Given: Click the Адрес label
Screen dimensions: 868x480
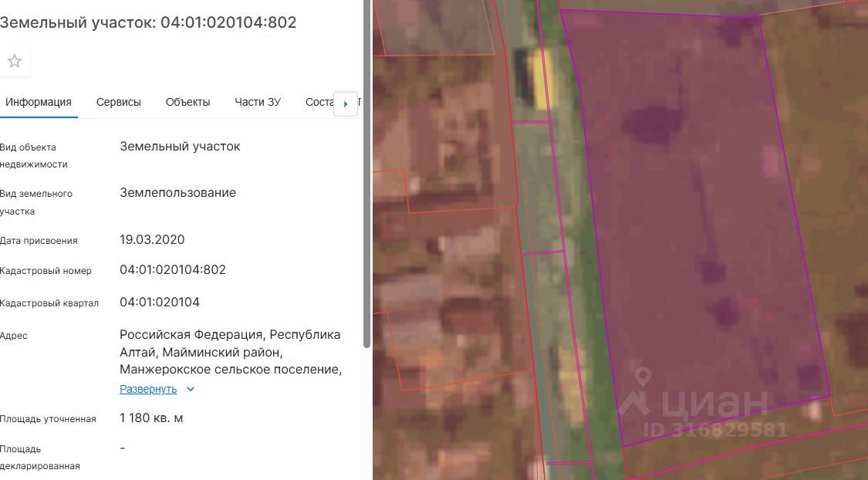Looking at the screenshot, I should point(14,336).
